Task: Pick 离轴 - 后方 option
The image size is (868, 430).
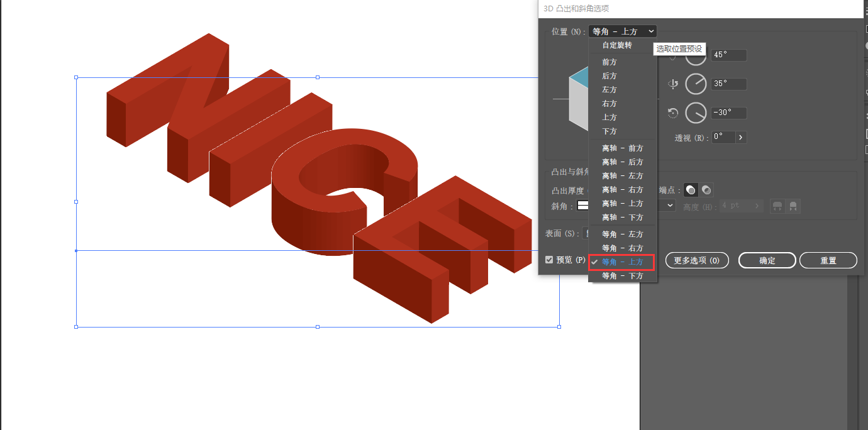Action: pyautogui.click(x=623, y=162)
